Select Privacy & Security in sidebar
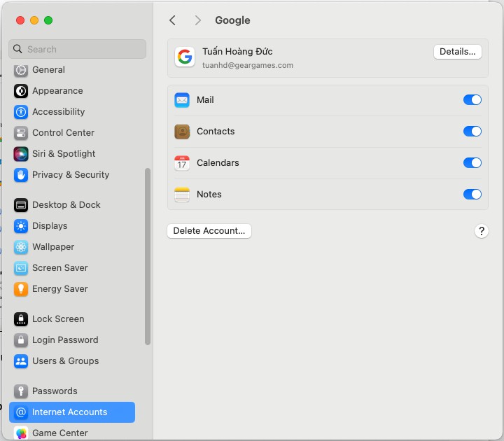The width and height of the screenshot is (504, 441). 70,175
